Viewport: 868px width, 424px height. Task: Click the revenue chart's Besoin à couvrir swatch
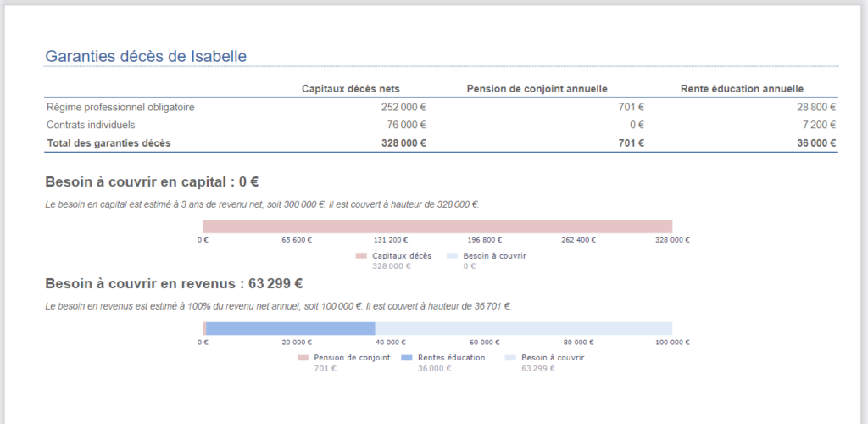click(x=509, y=358)
